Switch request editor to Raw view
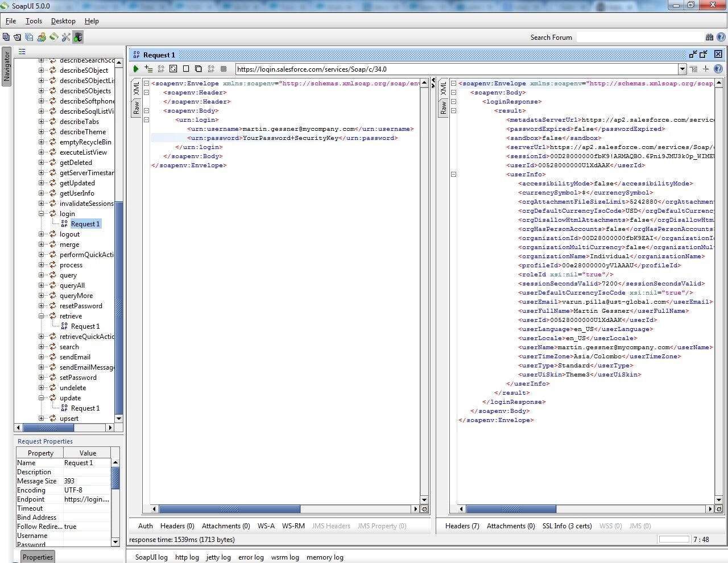 (x=136, y=107)
